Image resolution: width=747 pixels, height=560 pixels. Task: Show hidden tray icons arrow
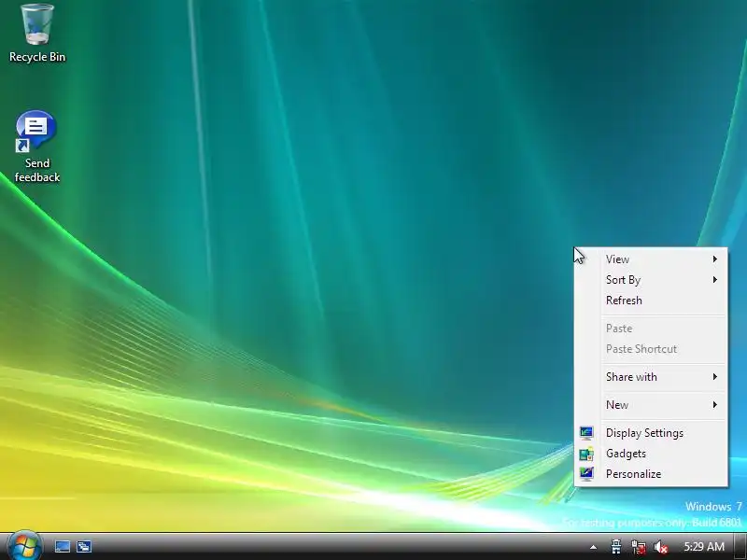(x=593, y=547)
